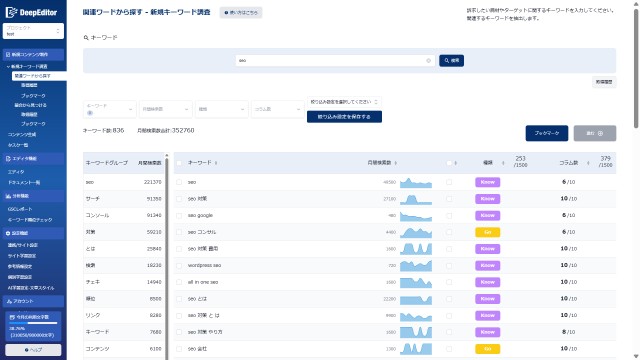The width and height of the screenshot is (640, 360).
Task: Check the box for seo コンサル row
Action: tap(179, 232)
